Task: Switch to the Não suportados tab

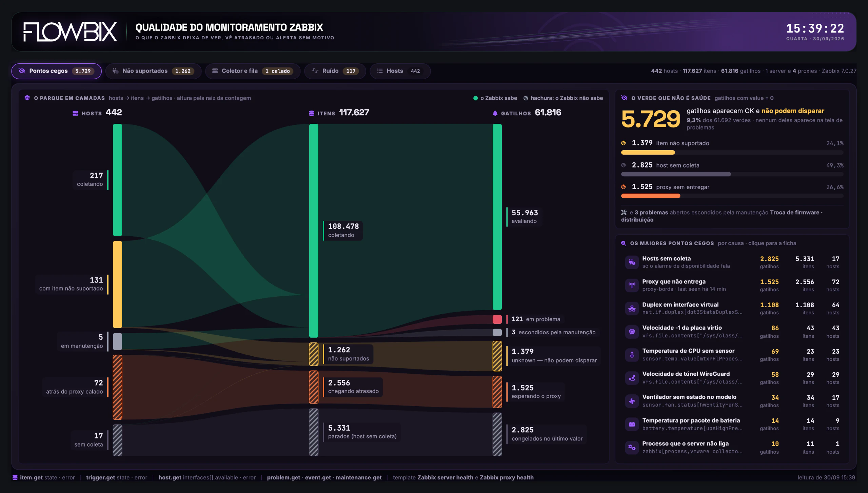Action: (153, 71)
